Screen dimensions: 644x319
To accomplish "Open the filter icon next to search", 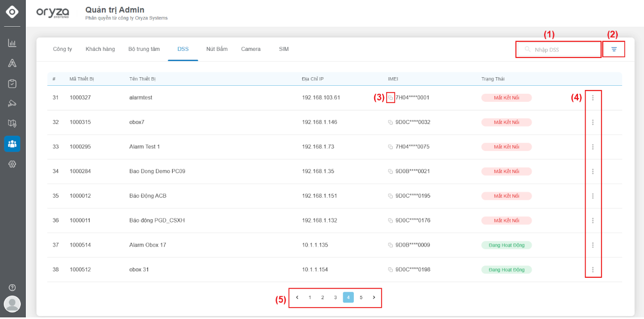I will [x=614, y=49].
